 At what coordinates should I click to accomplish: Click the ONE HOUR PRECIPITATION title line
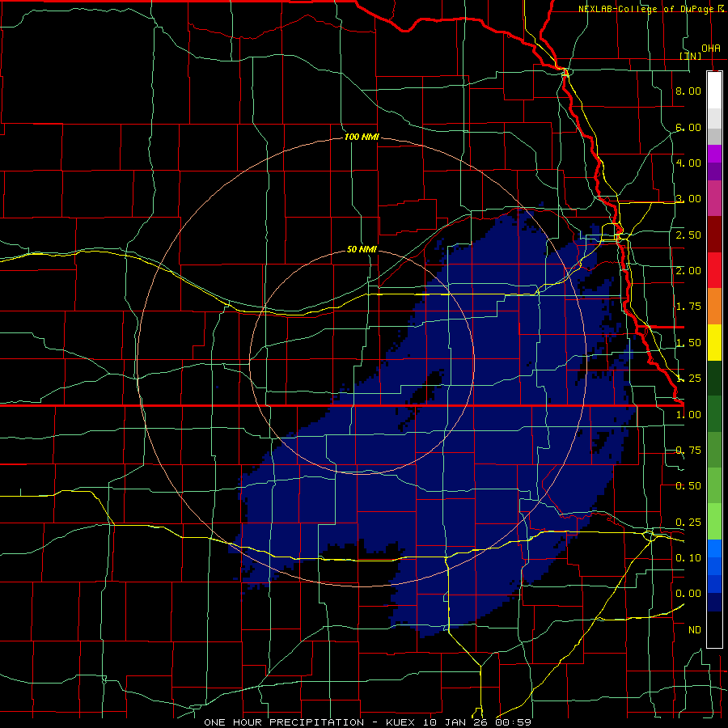(x=367, y=722)
